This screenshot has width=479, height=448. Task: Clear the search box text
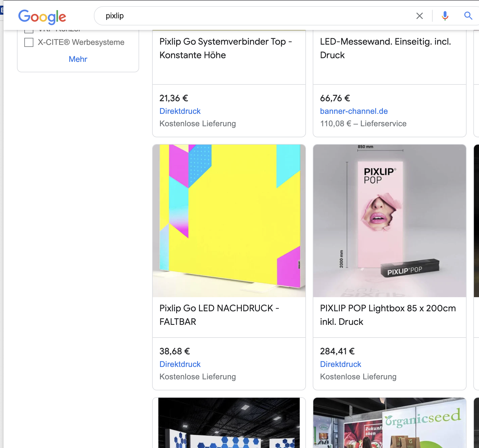420,16
